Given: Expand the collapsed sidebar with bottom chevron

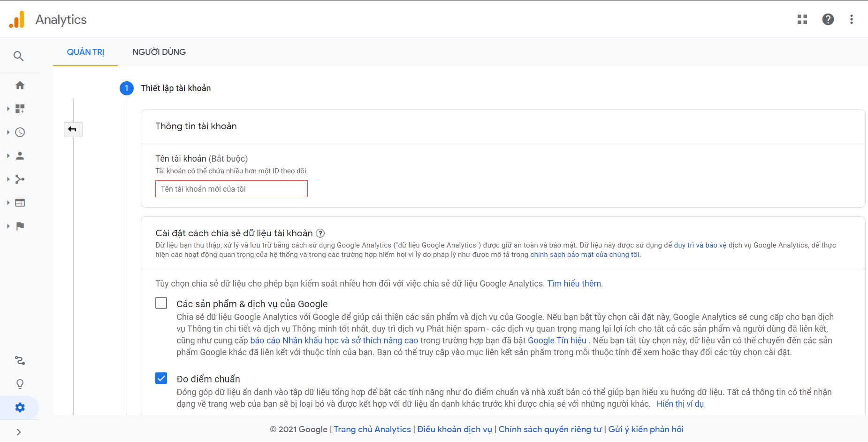Looking at the screenshot, I should pos(19,432).
